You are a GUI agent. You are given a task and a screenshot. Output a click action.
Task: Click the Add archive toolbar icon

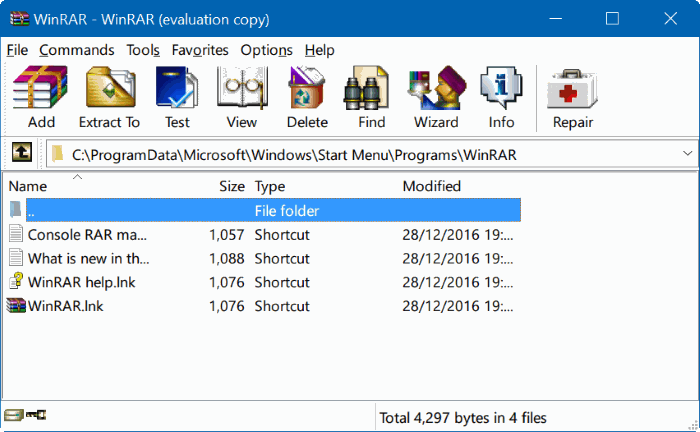(41, 87)
